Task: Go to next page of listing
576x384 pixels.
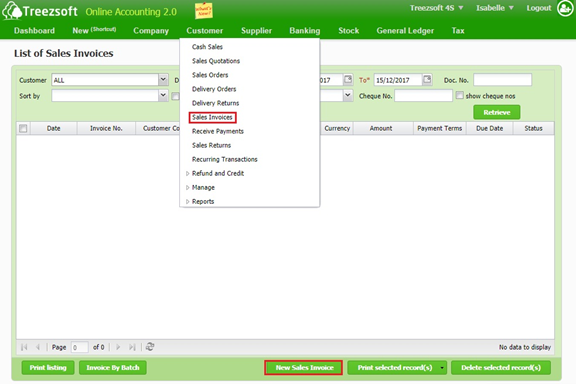Action: [118, 347]
